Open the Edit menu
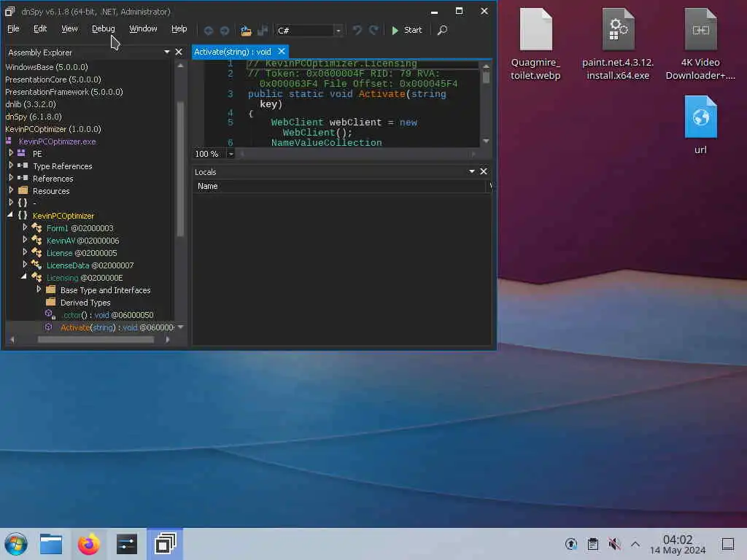Screen dimensions: 747x560 40,28
